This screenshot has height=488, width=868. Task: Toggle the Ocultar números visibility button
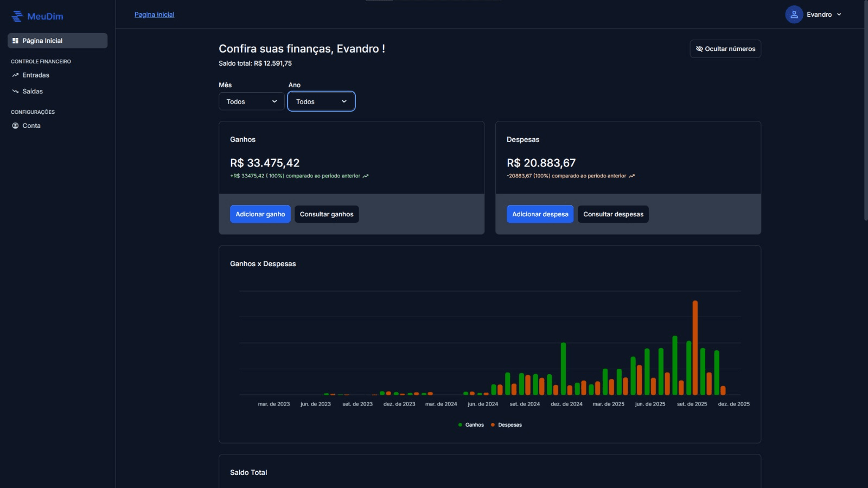click(x=725, y=49)
